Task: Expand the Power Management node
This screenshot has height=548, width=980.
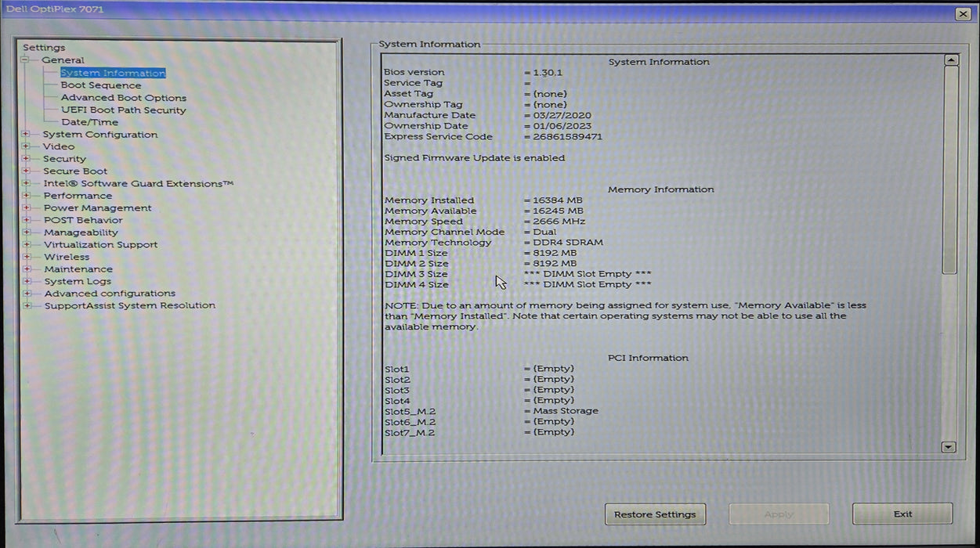Action: [26, 207]
